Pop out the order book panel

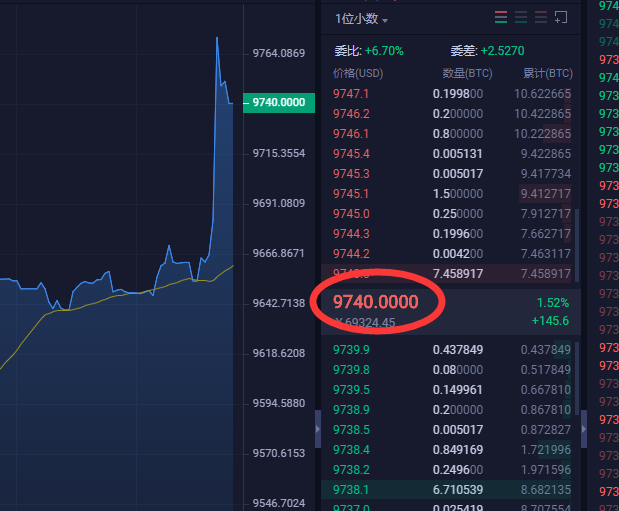(x=561, y=17)
